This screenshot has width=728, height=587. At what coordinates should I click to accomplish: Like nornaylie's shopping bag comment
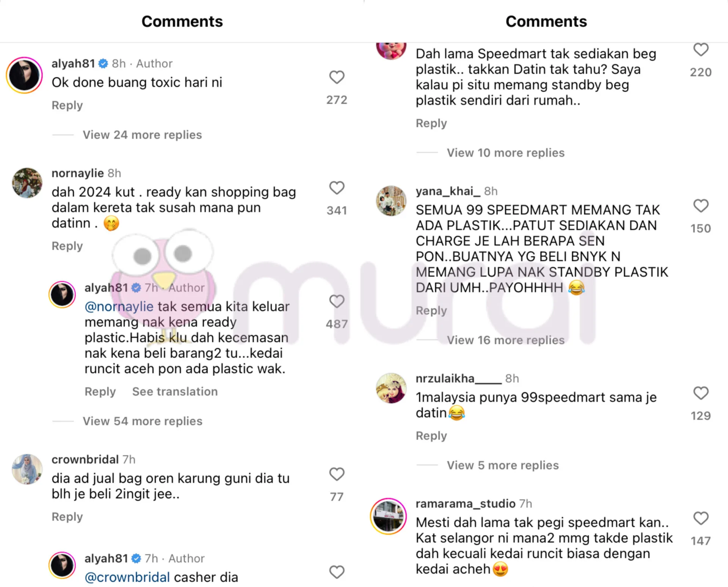point(336,188)
